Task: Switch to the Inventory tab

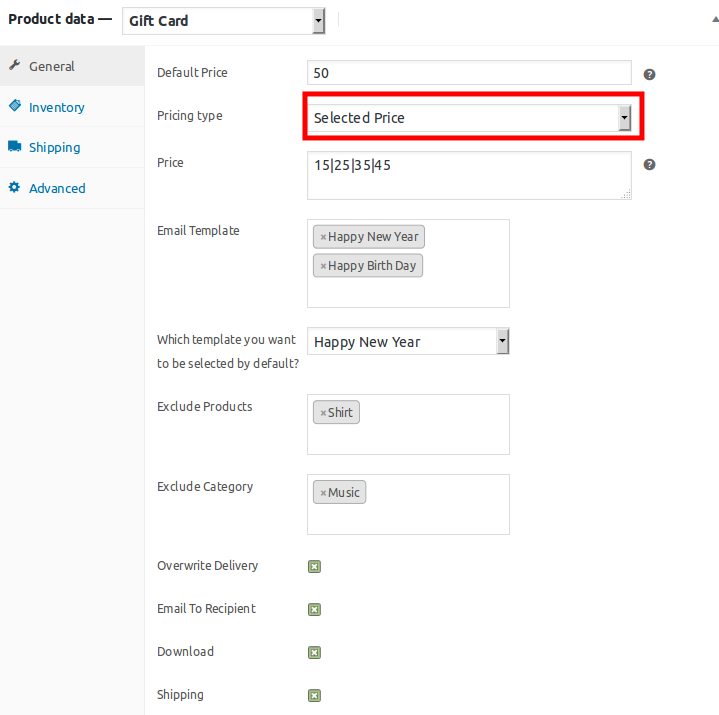Action: coord(72,107)
